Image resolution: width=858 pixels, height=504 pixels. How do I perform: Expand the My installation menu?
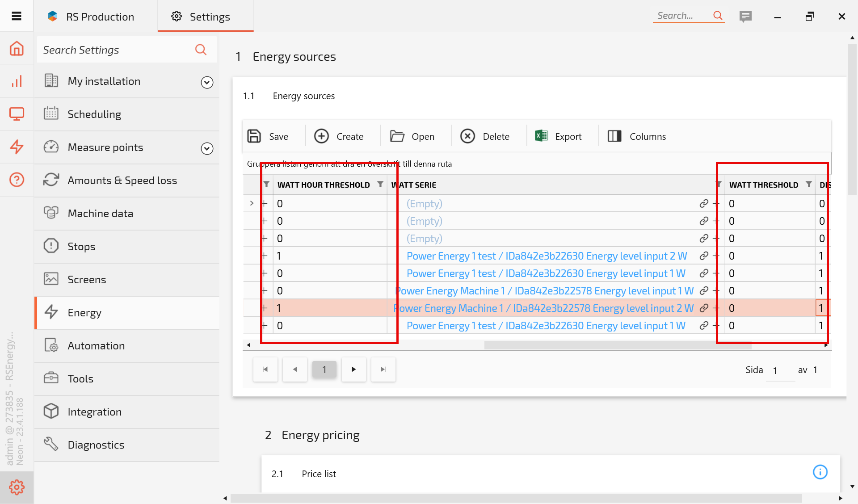point(207,82)
